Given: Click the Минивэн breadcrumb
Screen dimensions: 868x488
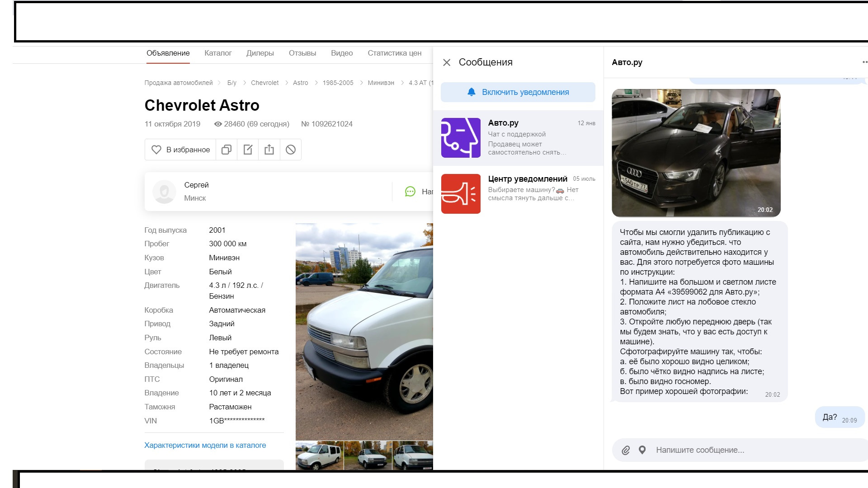Looking at the screenshot, I should point(381,83).
